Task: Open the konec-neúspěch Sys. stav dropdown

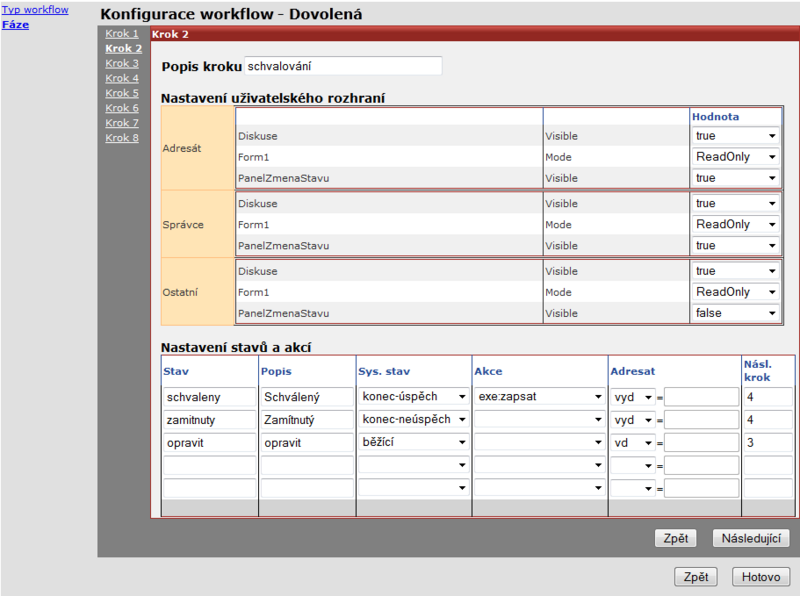Action: tap(414, 419)
